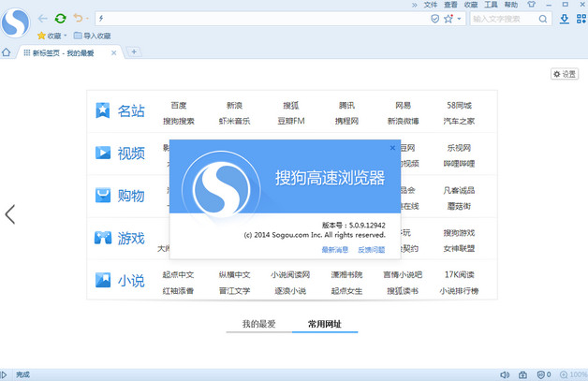Image resolution: width=588 pixels, height=381 pixels.
Task: Click the home icon beside tab strip
Action: [x=7, y=51]
